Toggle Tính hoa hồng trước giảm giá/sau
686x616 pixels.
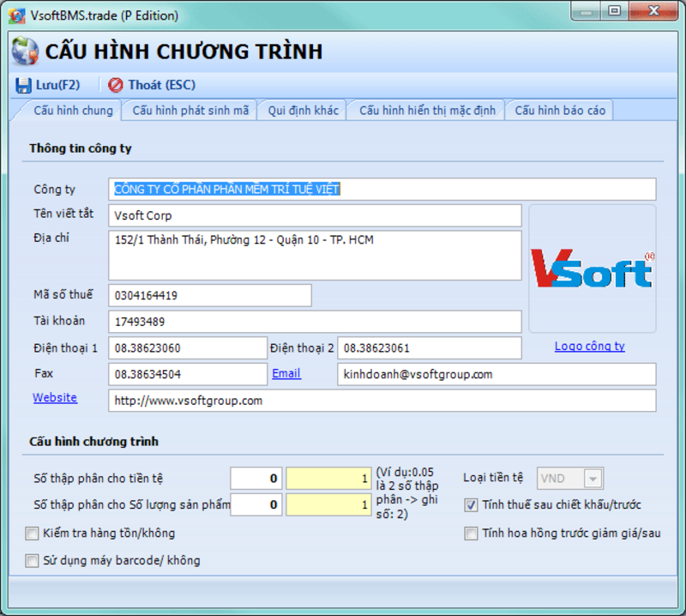(x=471, y=534)
